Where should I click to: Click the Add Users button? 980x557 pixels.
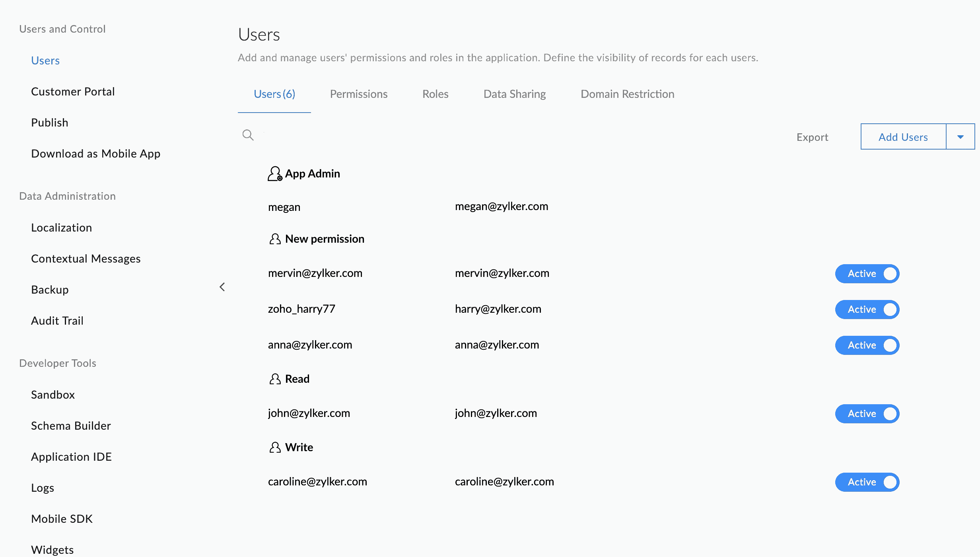click(x=903, y=137)
